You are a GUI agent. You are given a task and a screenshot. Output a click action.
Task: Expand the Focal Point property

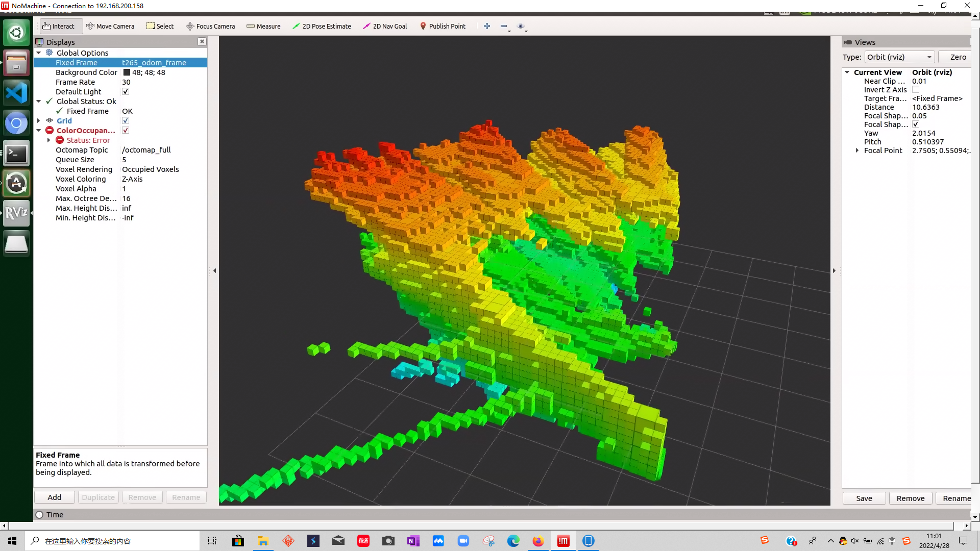click(857, 151)
